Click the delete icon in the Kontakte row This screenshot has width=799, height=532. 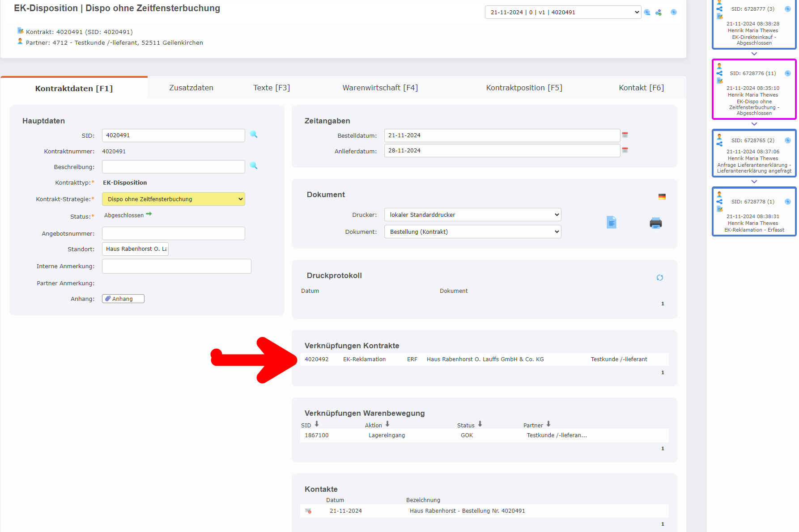pos(309,511)
